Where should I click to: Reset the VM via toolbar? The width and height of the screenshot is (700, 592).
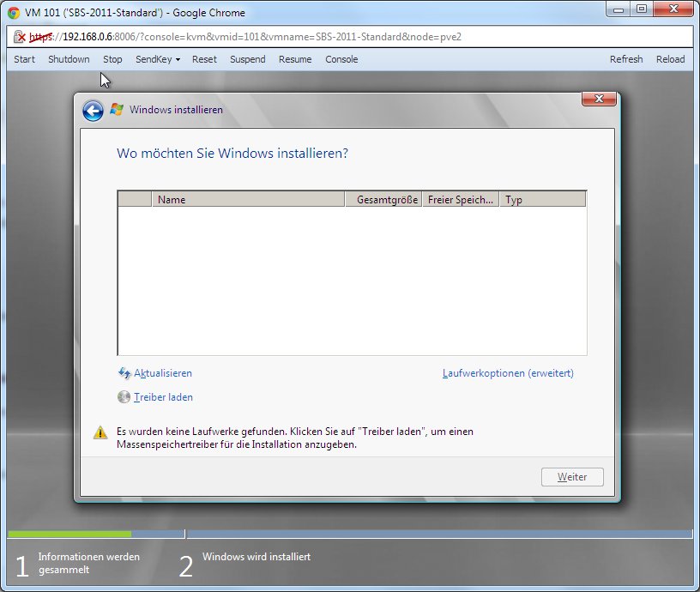204,59
